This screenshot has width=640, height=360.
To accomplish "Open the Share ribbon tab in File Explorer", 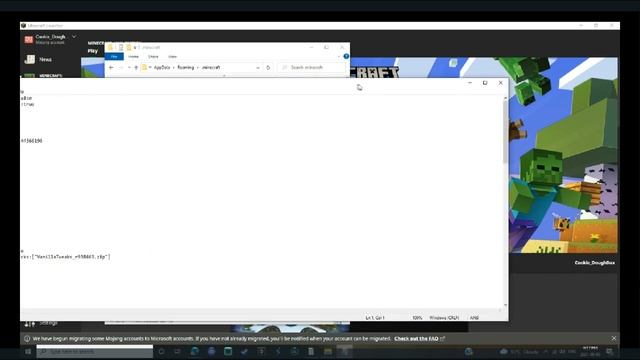I will tap(153, 56).
